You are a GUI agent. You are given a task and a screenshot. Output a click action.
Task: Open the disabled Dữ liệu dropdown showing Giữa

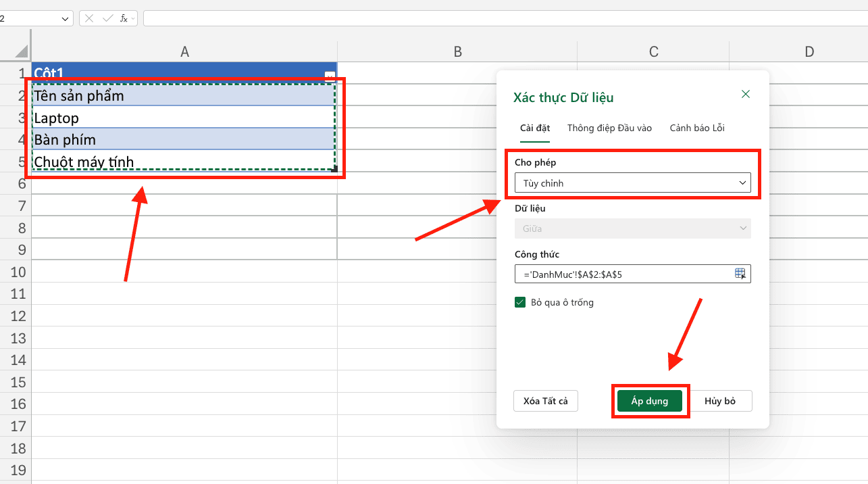[x=632, y=228]
